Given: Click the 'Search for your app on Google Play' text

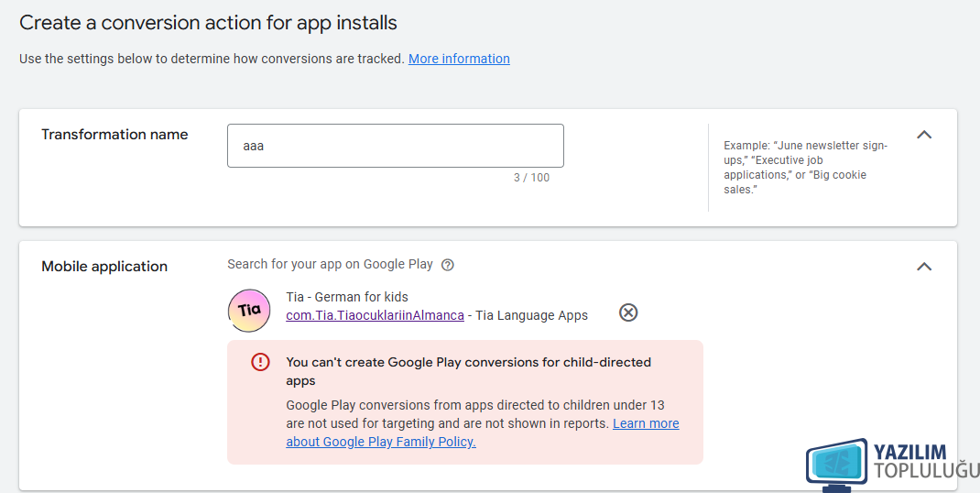Looking at the screenshot, I should pyautogui.click(x=330, y=264).
